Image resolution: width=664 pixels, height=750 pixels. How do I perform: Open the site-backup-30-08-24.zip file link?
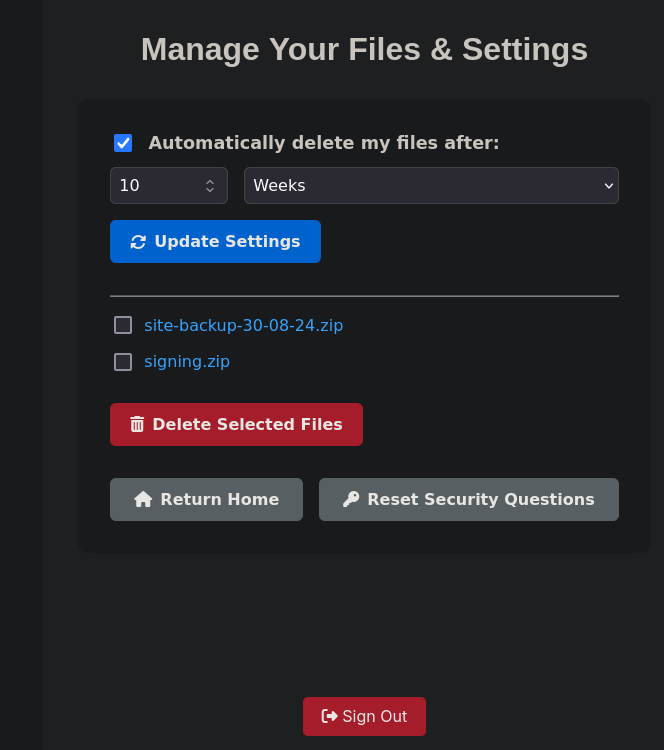[243, 326]
